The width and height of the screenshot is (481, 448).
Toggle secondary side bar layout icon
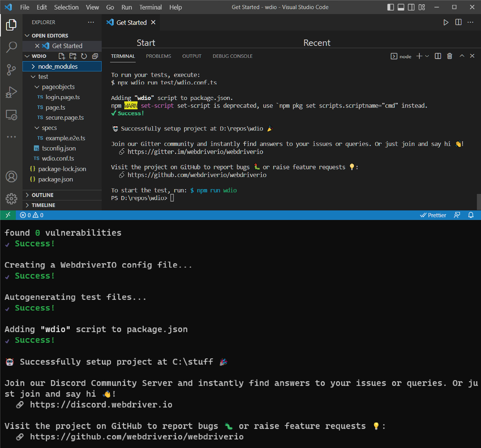(x=411, y=7)
